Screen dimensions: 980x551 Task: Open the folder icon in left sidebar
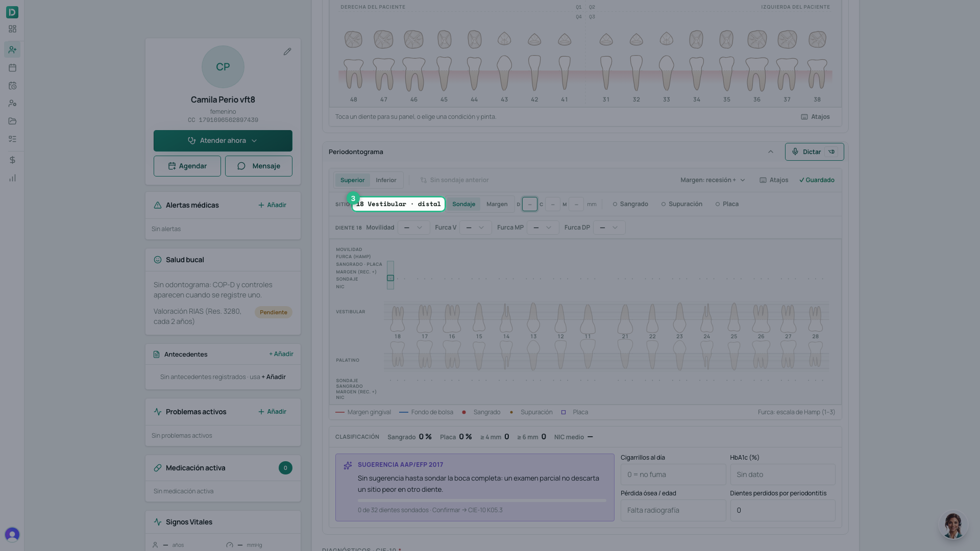pos(12,121)
